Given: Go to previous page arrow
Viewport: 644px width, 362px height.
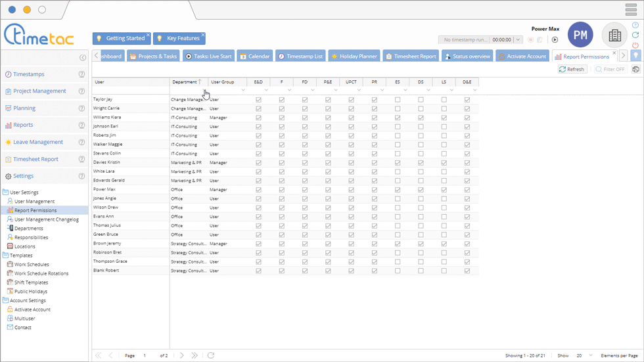Looking at the screenshot, I should 111,355.
